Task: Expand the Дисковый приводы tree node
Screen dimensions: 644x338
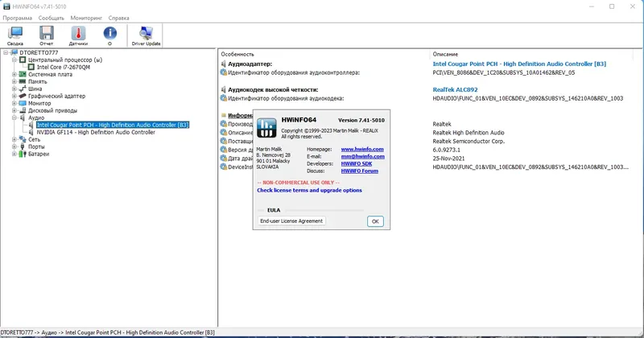Action: [14, 110]
